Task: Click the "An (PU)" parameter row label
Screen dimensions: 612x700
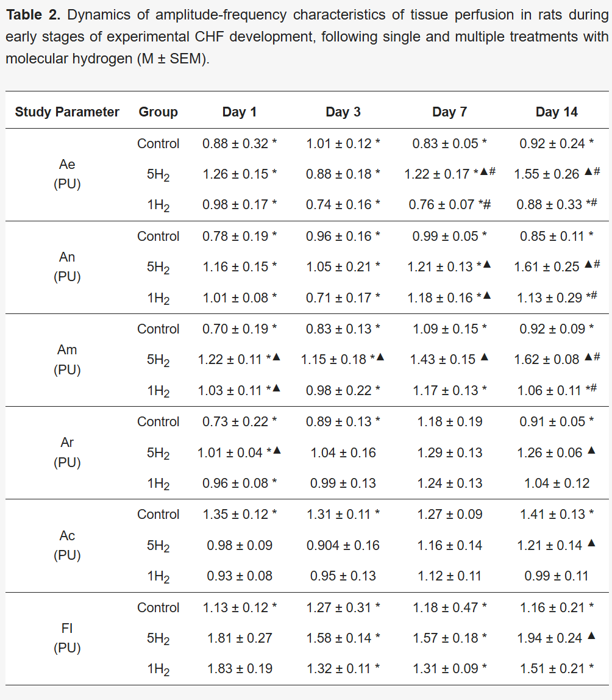Action: (67, 267)
